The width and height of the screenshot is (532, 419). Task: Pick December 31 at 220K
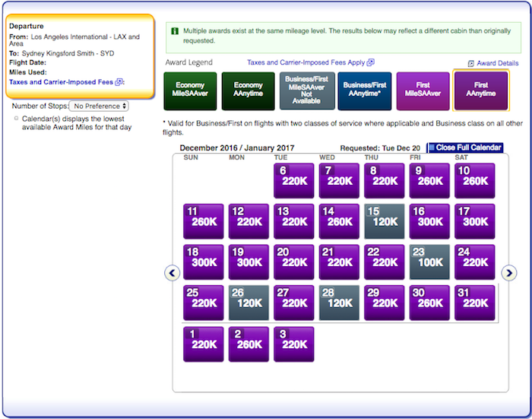coord(475,303)
